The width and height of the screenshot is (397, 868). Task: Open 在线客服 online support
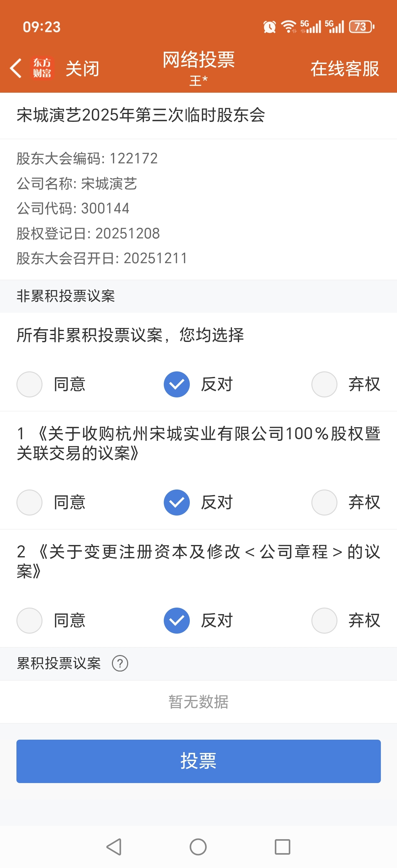pos(344,69)
